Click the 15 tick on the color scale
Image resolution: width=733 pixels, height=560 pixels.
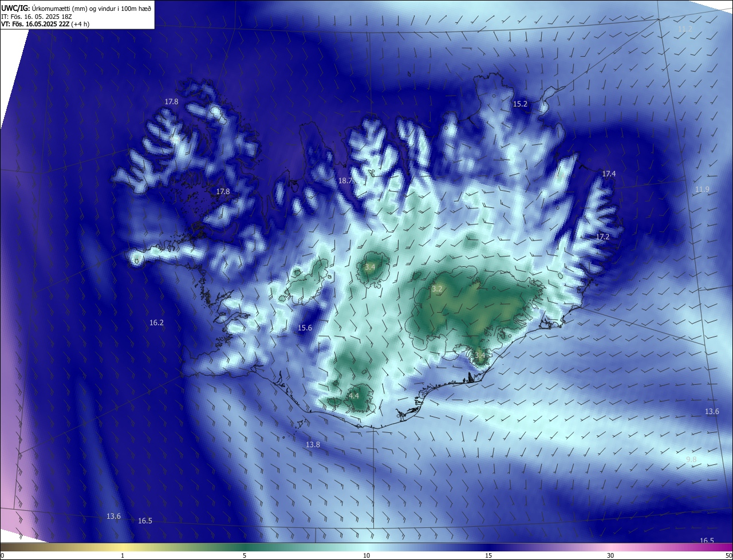pos(488,555)
